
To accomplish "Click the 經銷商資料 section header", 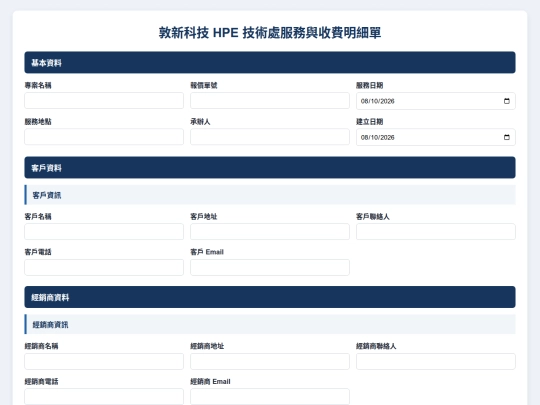I will [x=270, y=297].
